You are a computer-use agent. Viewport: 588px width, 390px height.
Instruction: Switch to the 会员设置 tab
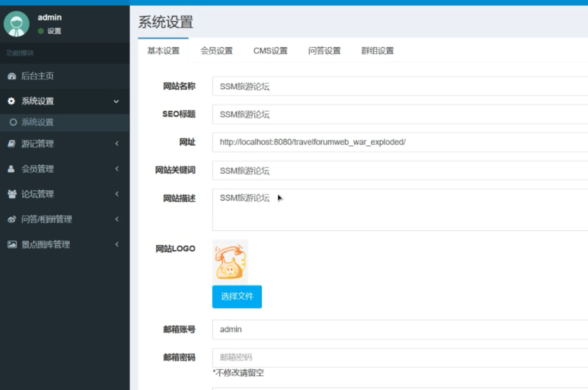tap(218, 51)
